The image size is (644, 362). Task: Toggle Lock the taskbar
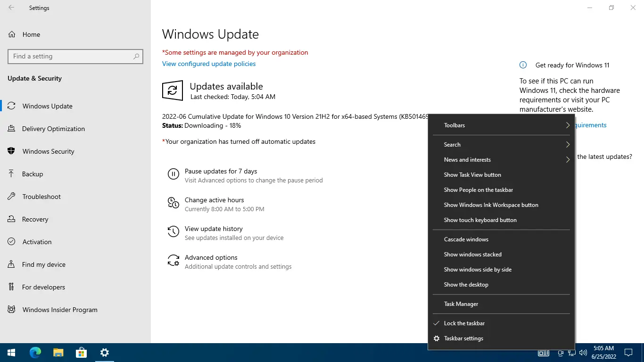coord(501,323)
